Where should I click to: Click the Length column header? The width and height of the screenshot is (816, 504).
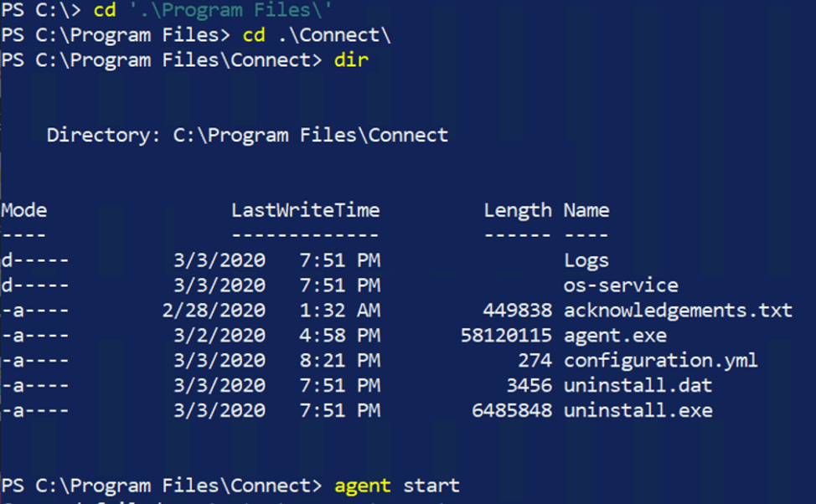coord(518,211)
